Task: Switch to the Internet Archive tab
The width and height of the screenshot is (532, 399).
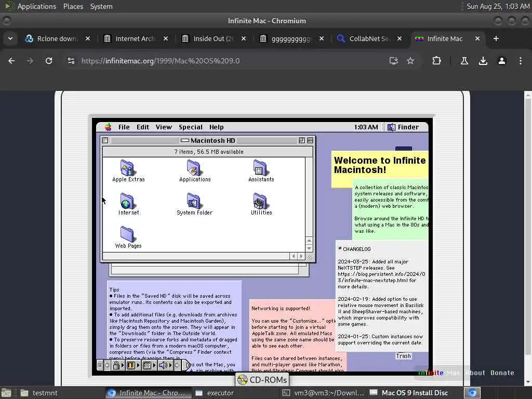Action: [x=136, y=38]
